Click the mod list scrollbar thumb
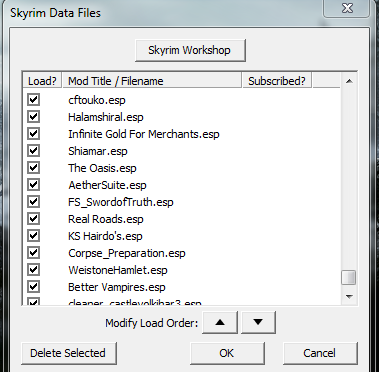 (349, 277)
